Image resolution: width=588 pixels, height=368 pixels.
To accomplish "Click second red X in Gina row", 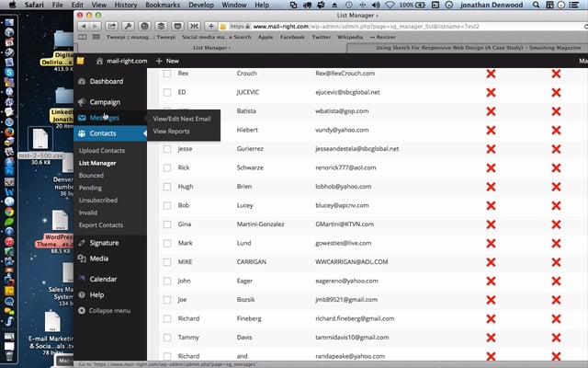I will tap(556, 224).
